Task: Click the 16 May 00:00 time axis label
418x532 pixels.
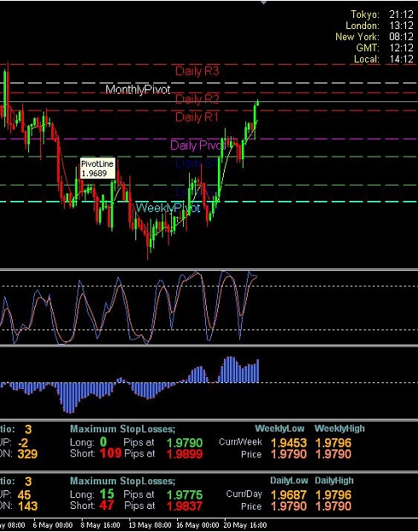Action: tap(198, 525)
